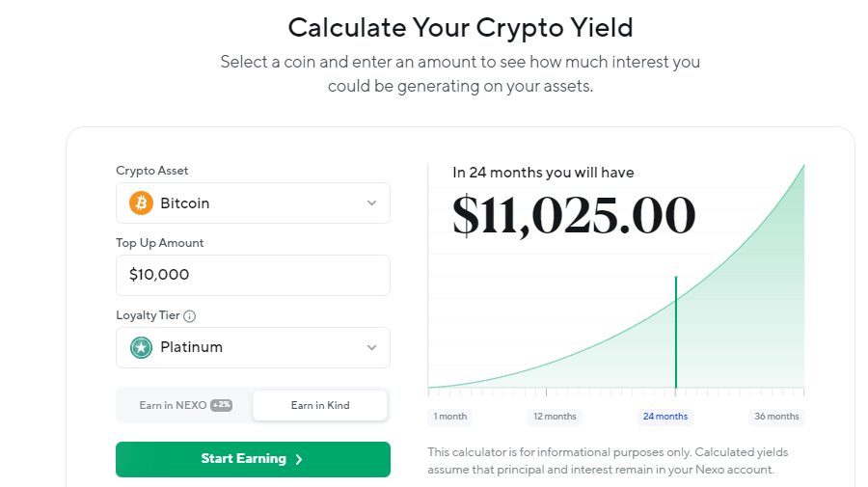Expand the Crypto Asset dropdown chevron
Screen dimensions: 868x487
(372, 203)
